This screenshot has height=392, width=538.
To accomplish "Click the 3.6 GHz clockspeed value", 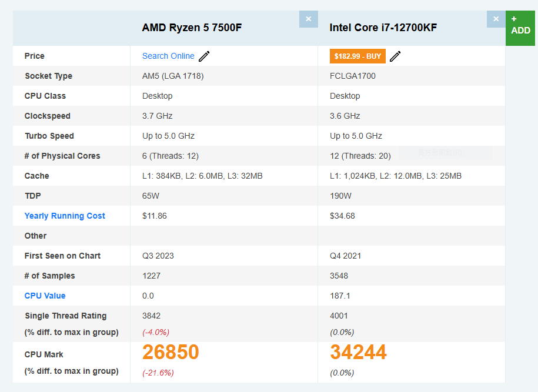I will [345, 116].
